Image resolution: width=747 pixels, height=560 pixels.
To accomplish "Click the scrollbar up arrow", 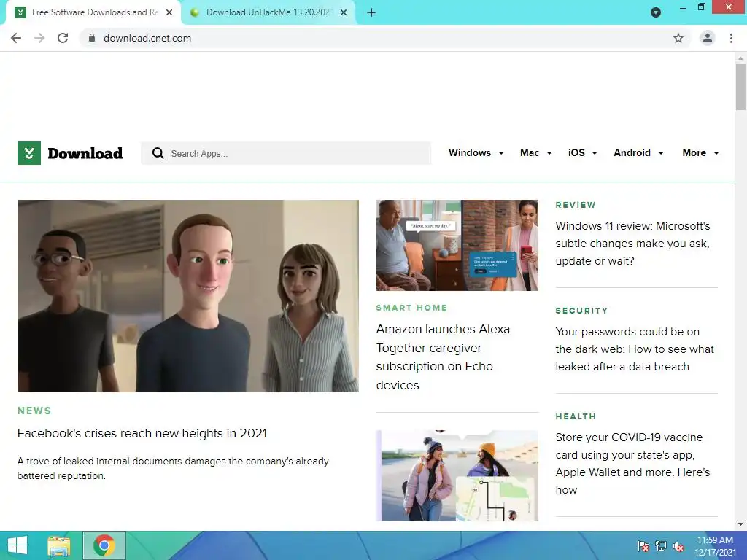I will coord(740,58).
